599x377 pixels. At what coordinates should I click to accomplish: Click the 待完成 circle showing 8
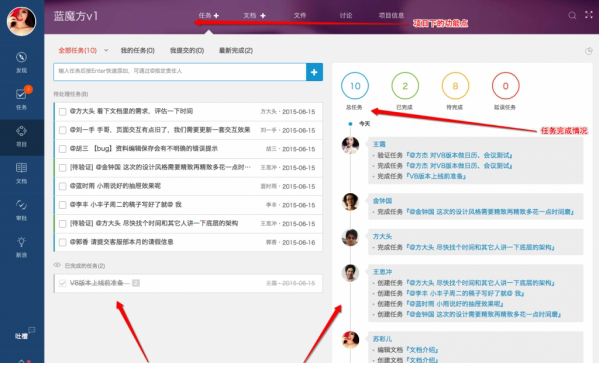455,86
